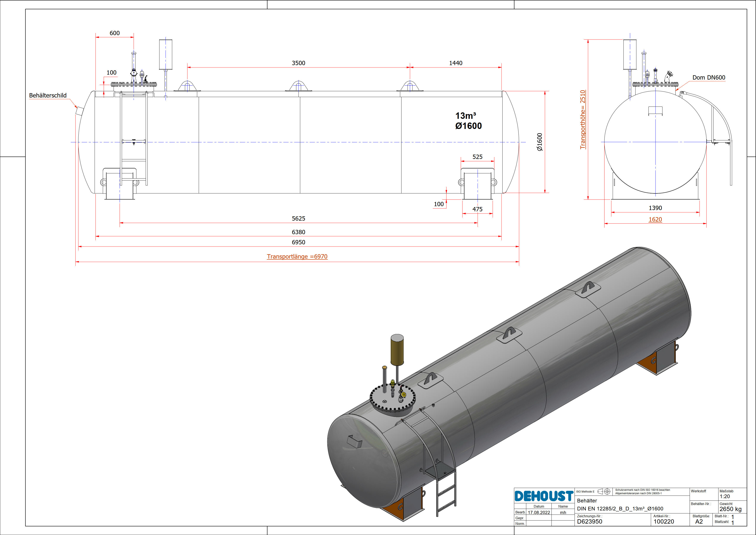Click the circular end view of the tank
756x535 pixels.
click(655, 142)
